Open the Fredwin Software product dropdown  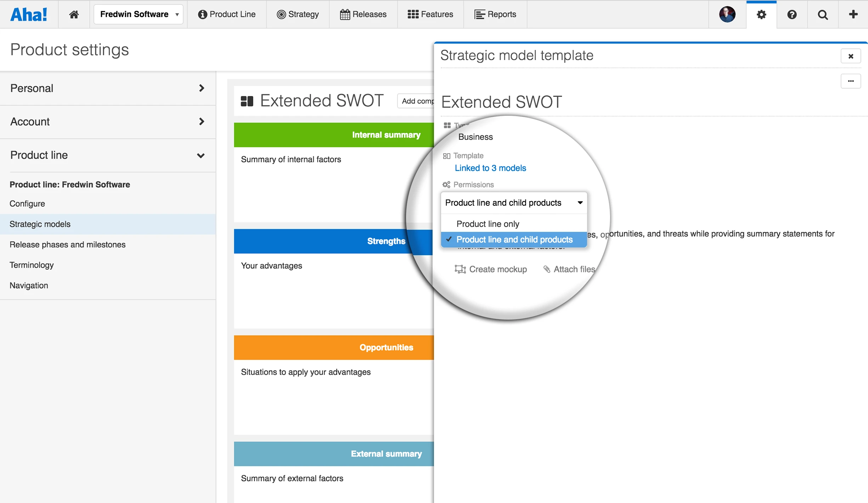pos(139,14)
